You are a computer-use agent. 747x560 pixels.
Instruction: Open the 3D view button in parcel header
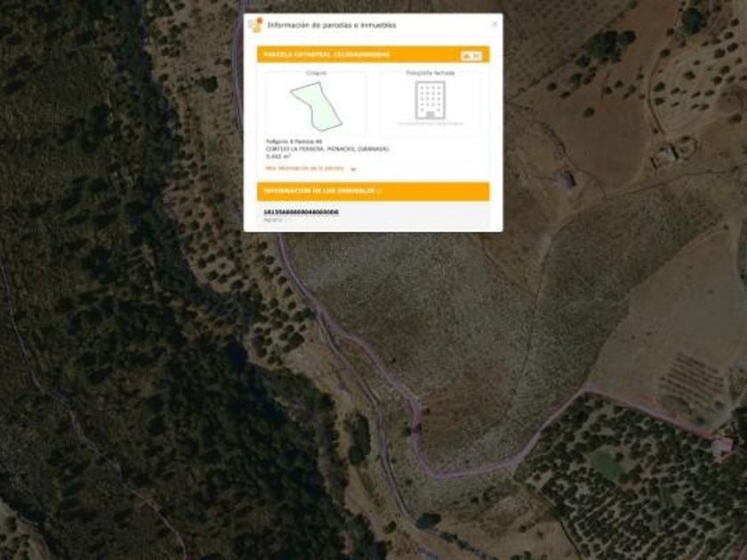click(x=471, y=56)
